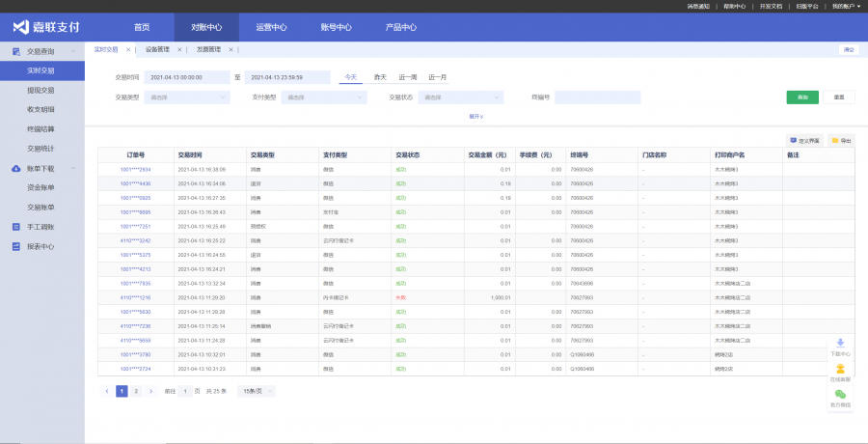Switch to the 发票管理 tab

tap(208, 49)
